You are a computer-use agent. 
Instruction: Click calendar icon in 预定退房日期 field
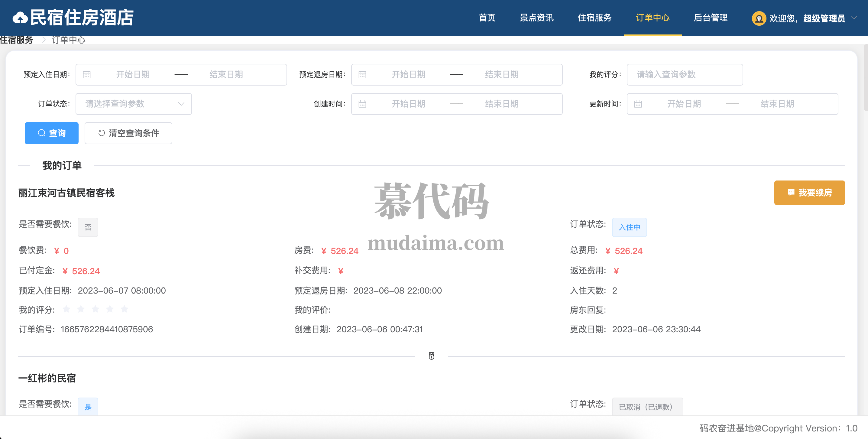click(362, 74)
